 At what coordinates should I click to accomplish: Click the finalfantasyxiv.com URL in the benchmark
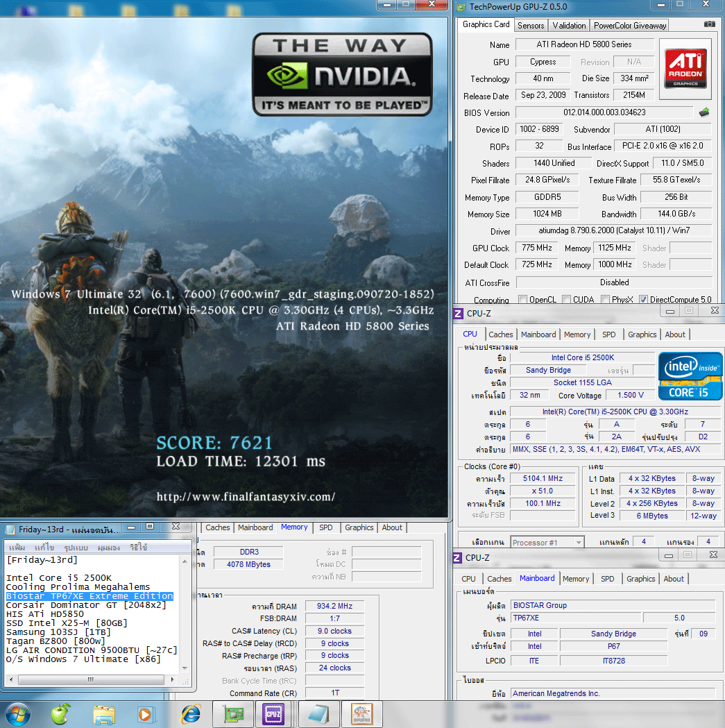[x=246, y=497]
